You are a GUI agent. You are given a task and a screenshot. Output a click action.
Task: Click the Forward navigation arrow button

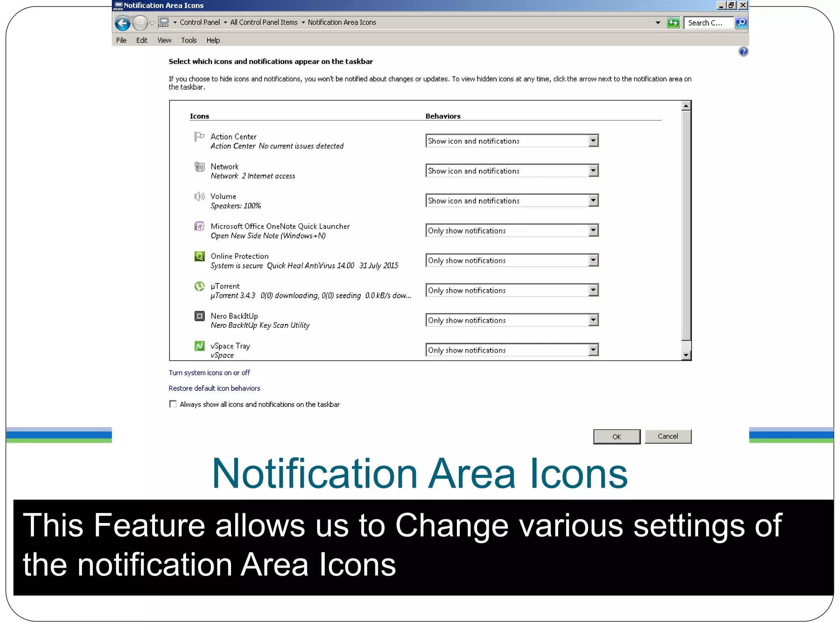(140, 23)
